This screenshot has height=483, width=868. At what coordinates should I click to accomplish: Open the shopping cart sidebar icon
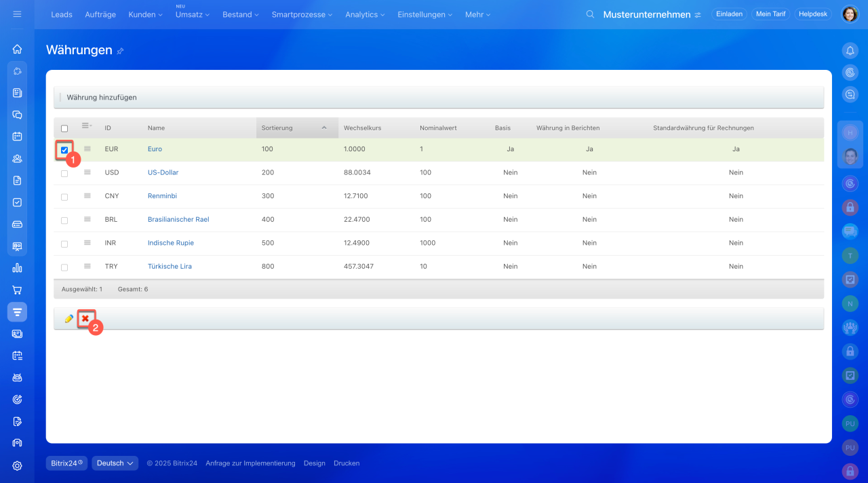tap(17, 290)
